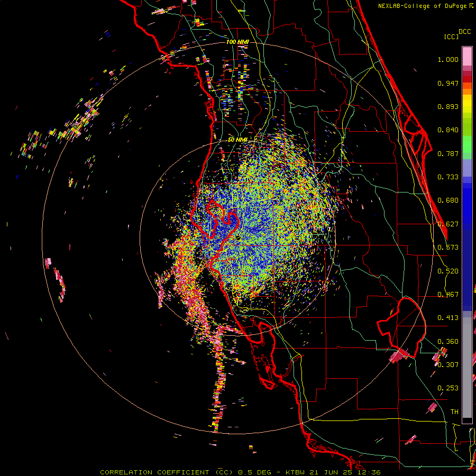
Task: Click the 0.733 scale value
Action: pyautogui.click(x=448, y=177)
